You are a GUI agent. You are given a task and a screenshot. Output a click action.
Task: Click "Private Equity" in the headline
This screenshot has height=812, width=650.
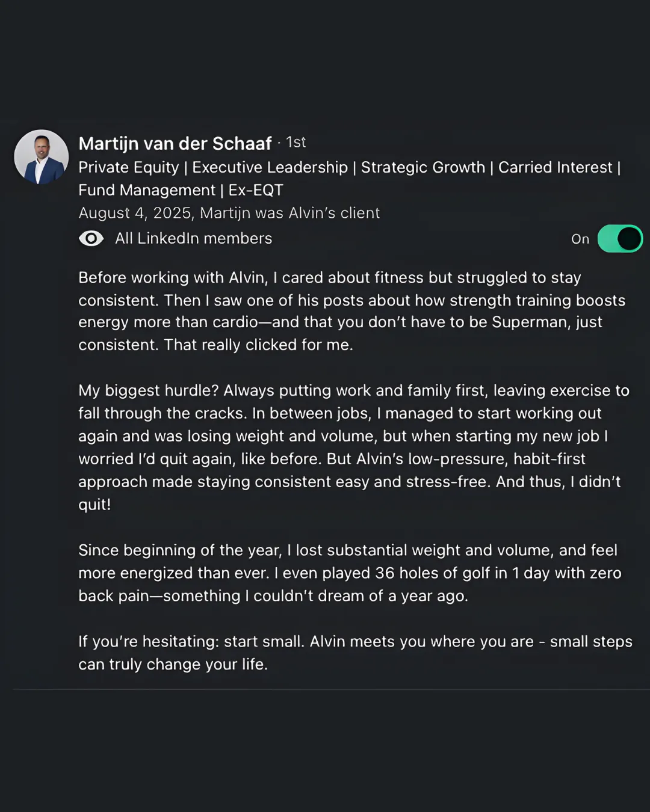point(129,167)
